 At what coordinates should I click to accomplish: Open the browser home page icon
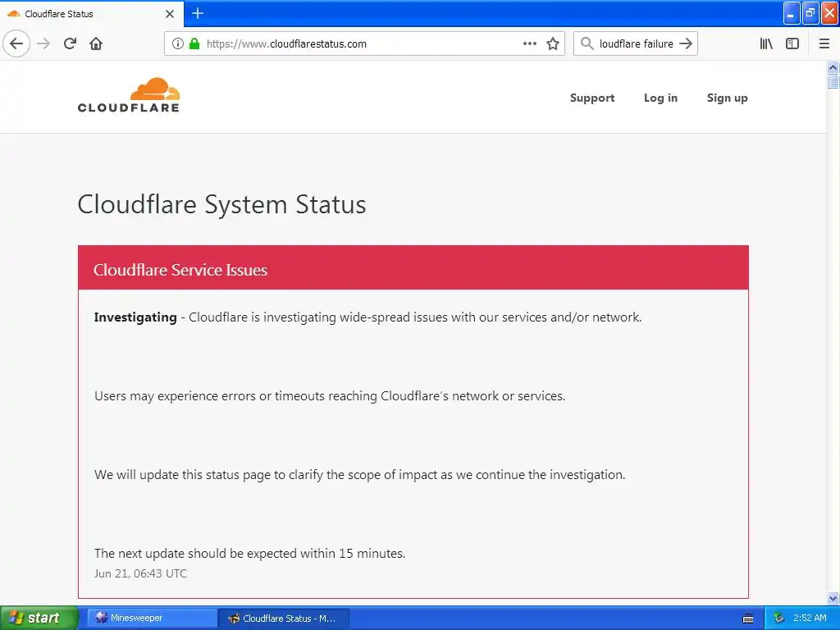coord(96,43)
